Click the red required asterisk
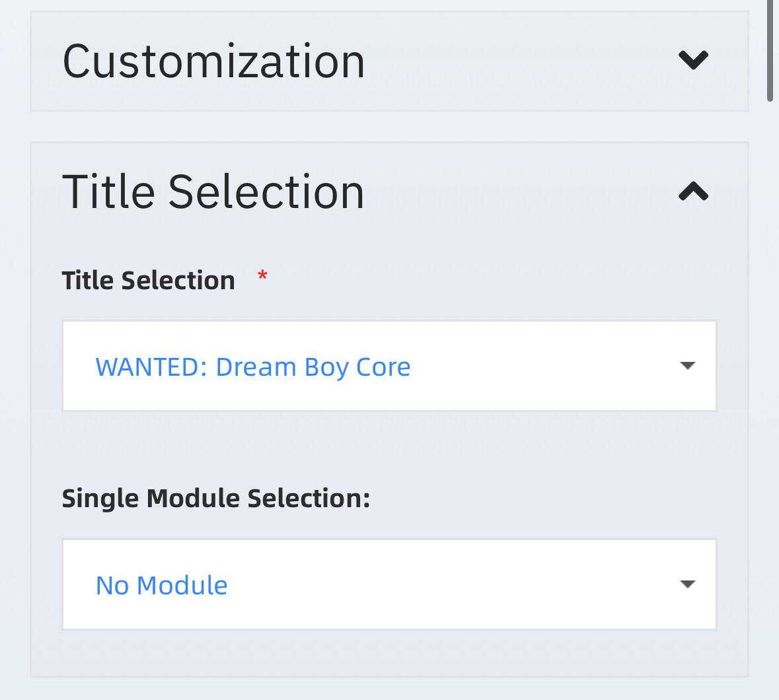This screenshot has width=779, height=700. tap(262, 275)
